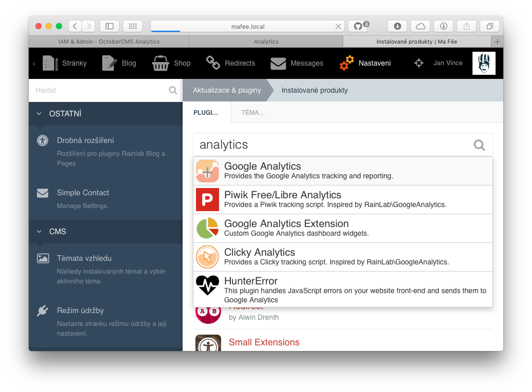
Task: Switch to IAM & Admin browser tab
Action: tap(109, 42)
